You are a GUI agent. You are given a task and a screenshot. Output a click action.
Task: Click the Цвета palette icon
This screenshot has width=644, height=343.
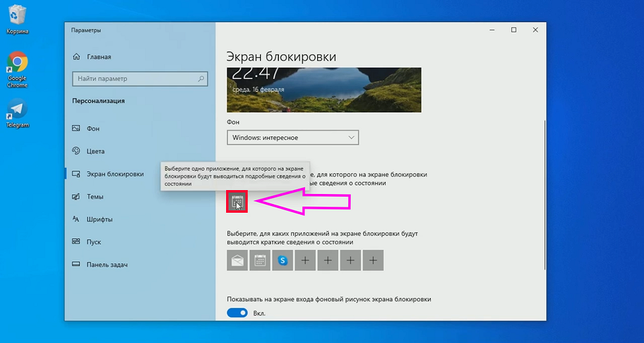[76, 151]
